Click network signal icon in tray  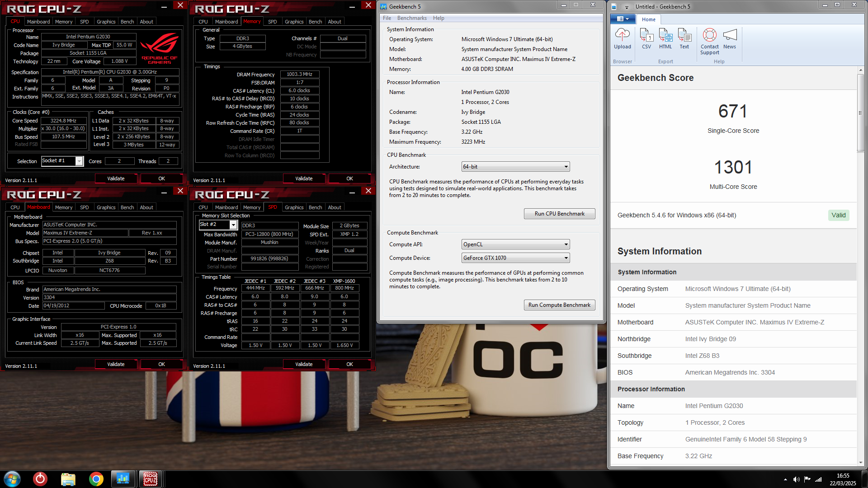click(818, 479)
